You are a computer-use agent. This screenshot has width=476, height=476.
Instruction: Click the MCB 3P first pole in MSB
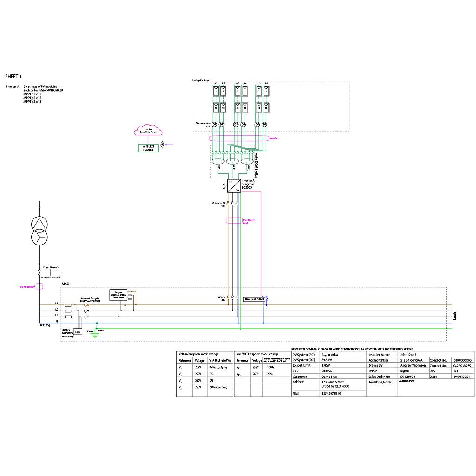228,298
